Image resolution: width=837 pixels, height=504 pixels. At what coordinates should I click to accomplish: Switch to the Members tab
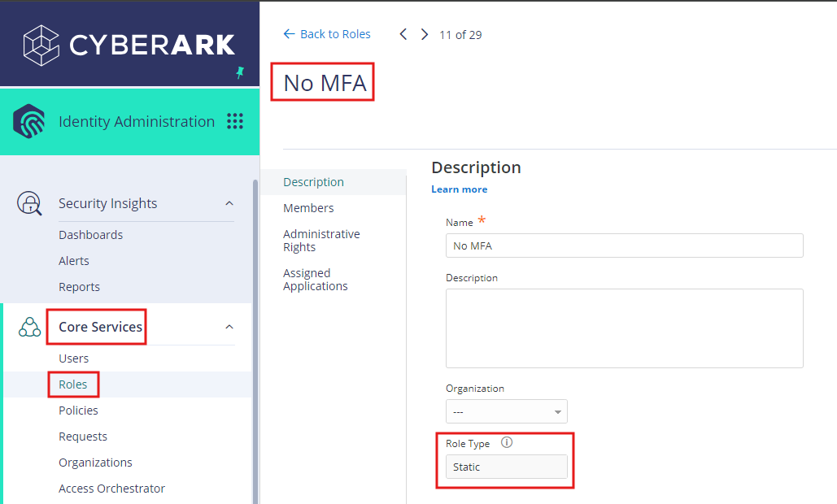(308, 207)
